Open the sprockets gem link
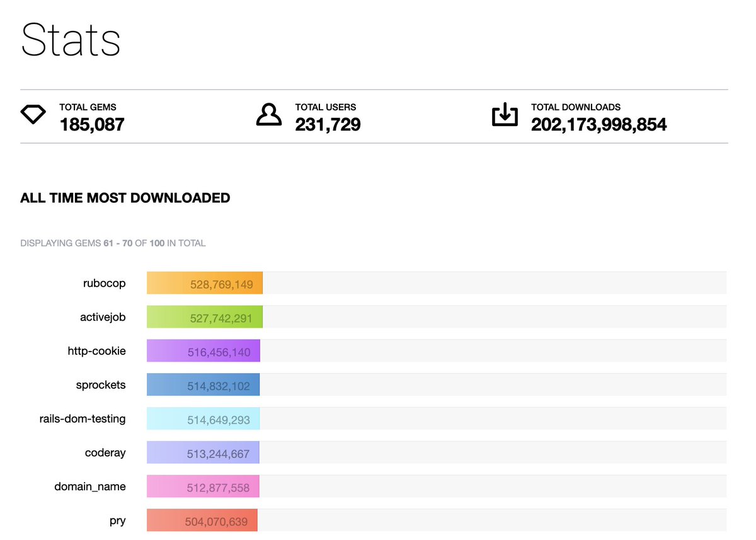 pyautogui.click(x=101, y=385)
